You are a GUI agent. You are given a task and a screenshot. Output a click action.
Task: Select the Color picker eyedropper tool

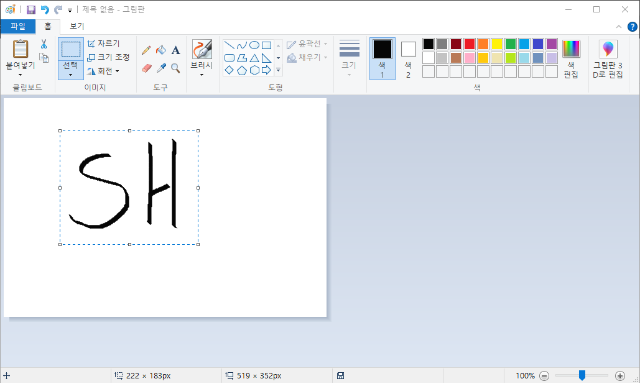pyautogui.click(x=161, y=68)
